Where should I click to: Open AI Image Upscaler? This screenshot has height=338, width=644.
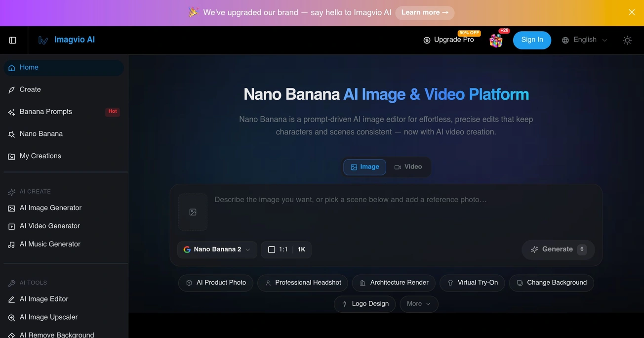point(64,318)
